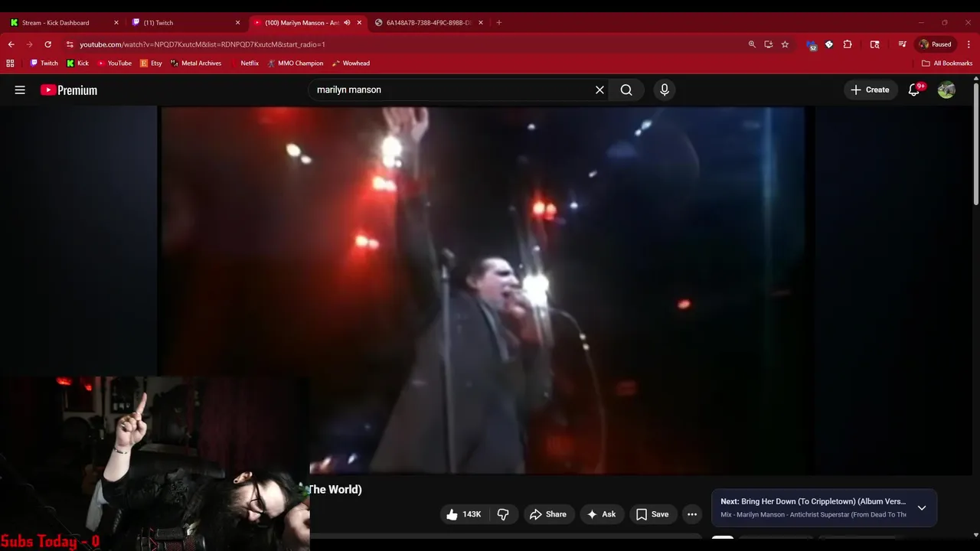Open the Create menu

(870, 90)
